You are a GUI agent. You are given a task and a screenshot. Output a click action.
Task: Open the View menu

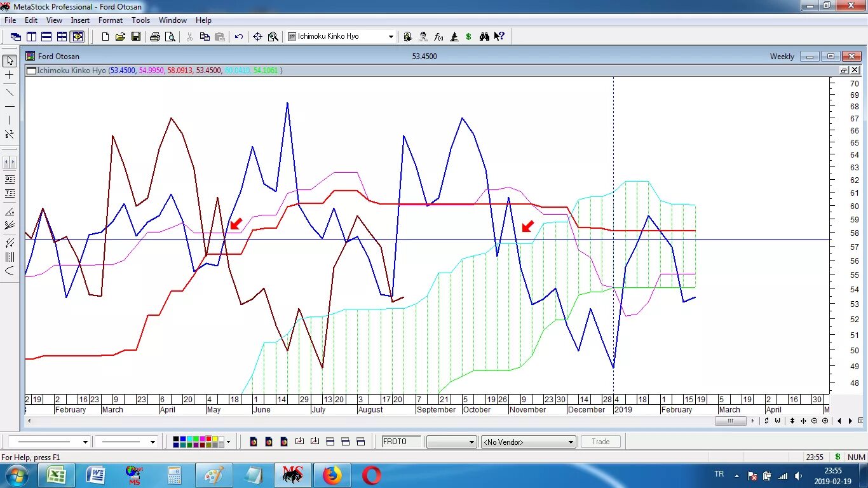coord(54,20)
